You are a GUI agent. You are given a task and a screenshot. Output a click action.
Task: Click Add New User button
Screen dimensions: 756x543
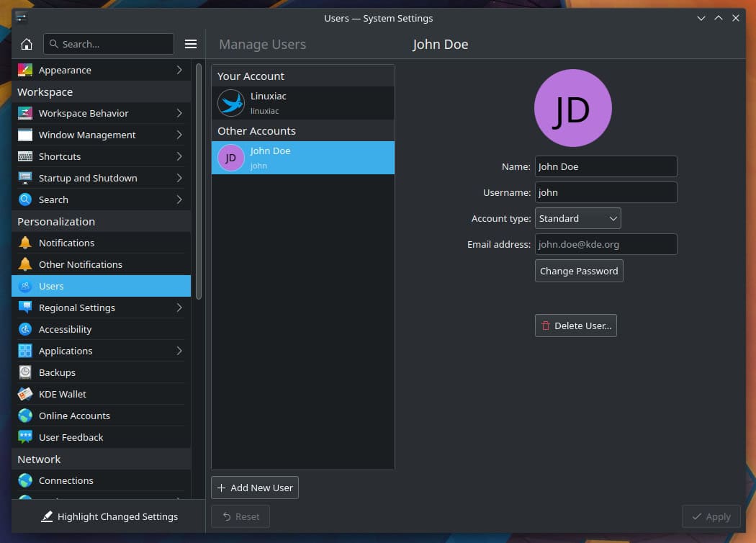255,488
